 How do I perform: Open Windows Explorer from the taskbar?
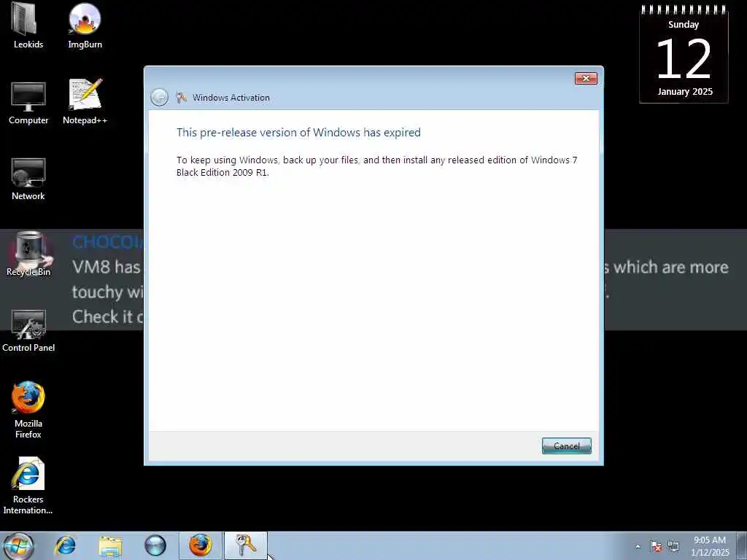111,545
